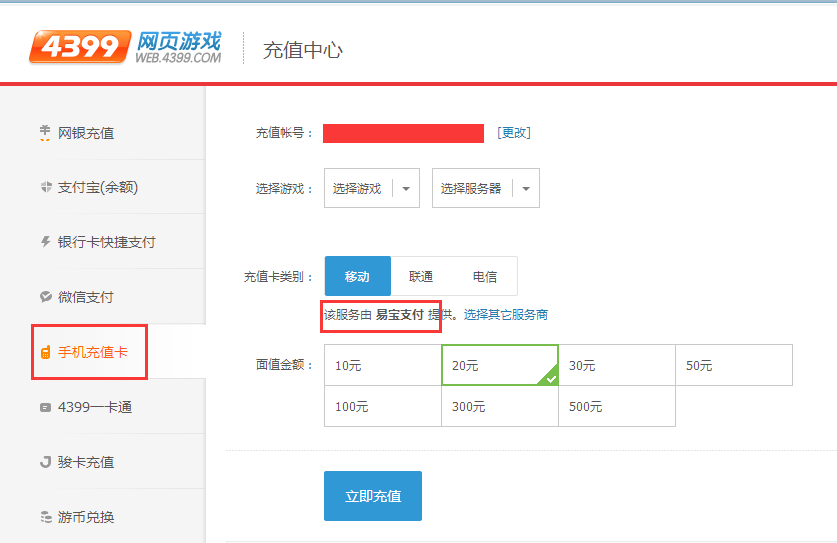Click the 4399 orange logo
The height and width of the screenshot is (543, 837).
pos(80,46)
